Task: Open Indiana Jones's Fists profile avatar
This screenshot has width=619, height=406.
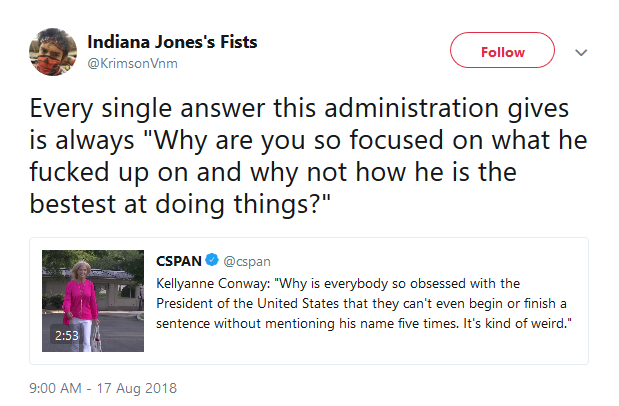Action: coord(53,52)
